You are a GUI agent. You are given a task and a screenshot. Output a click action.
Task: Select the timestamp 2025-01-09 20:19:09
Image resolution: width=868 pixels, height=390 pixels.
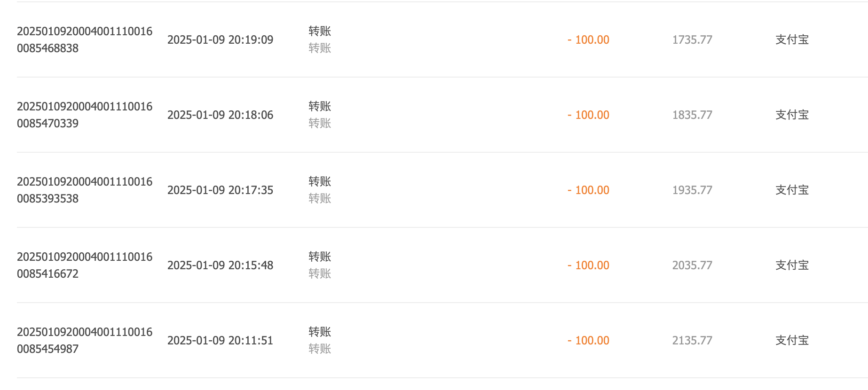[220, 39]
